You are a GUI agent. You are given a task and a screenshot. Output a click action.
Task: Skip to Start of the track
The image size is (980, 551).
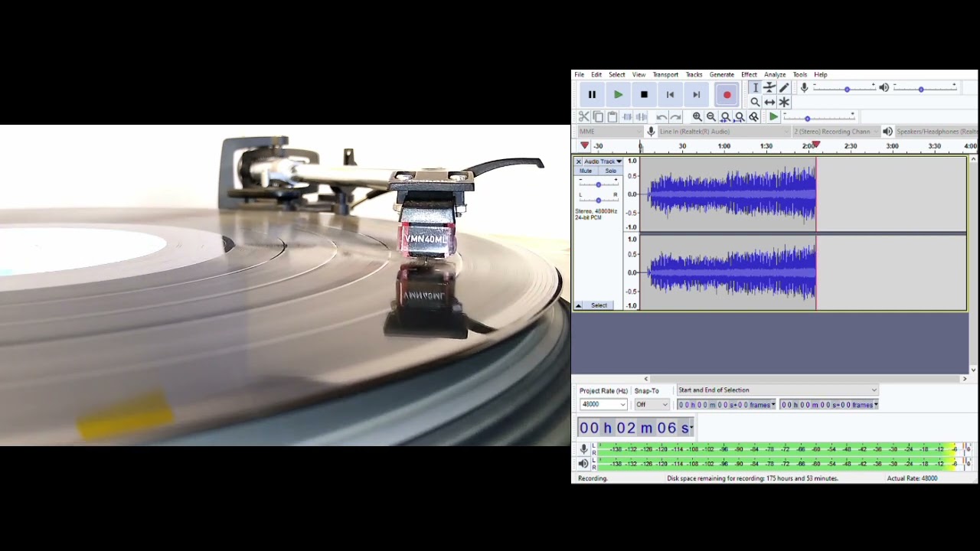[670, 95]
